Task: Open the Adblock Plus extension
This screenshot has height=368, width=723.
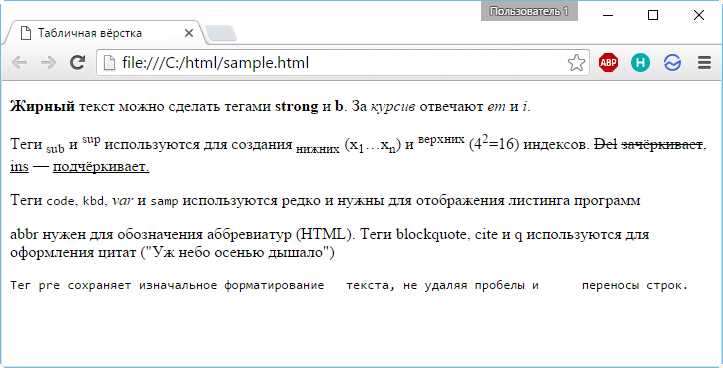Action: point(608,62)
